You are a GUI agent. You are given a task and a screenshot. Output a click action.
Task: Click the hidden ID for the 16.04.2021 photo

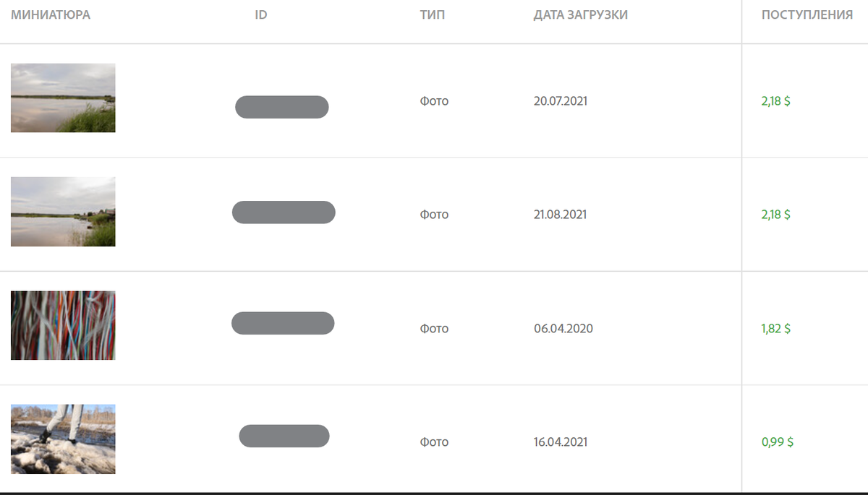[x=284, y=436]
